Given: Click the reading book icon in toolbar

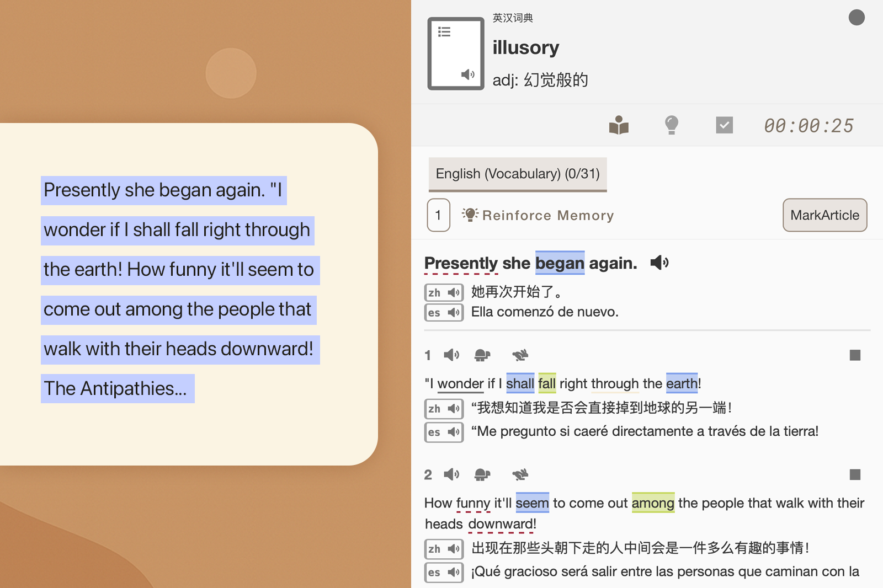Looking at the screenshot, I should [619, 125].
